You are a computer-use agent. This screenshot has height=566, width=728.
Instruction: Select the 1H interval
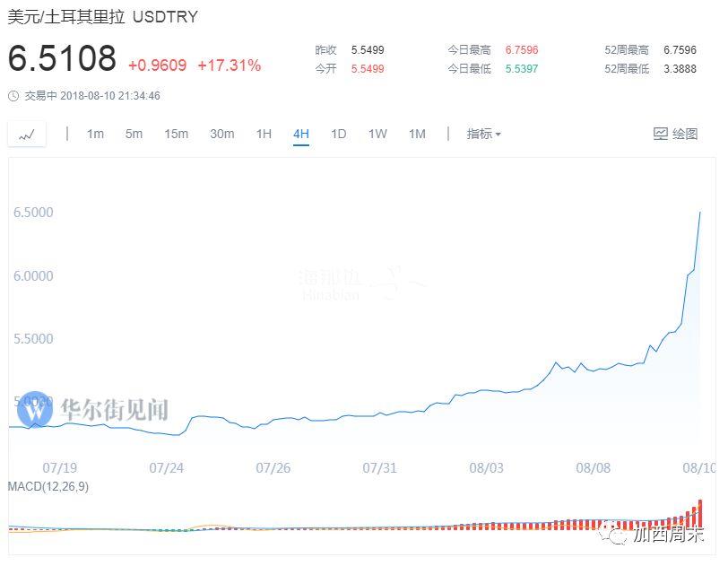click(264, 135)
